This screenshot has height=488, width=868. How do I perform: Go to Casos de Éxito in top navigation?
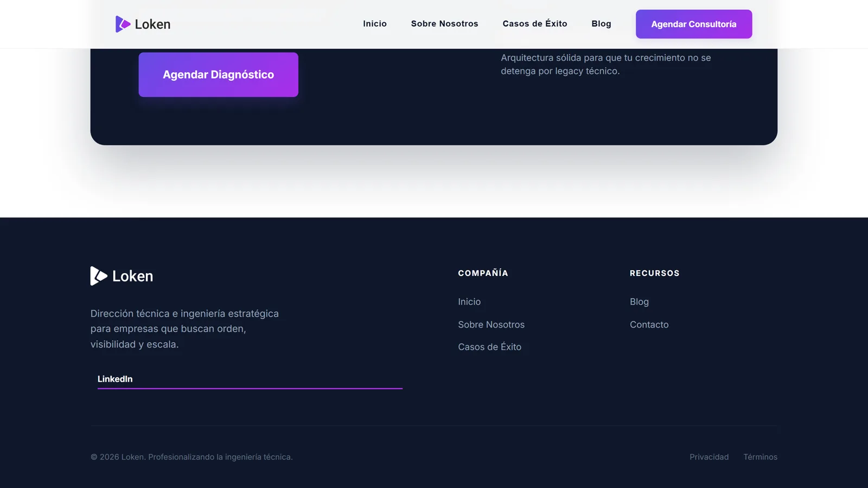(535, 24)
